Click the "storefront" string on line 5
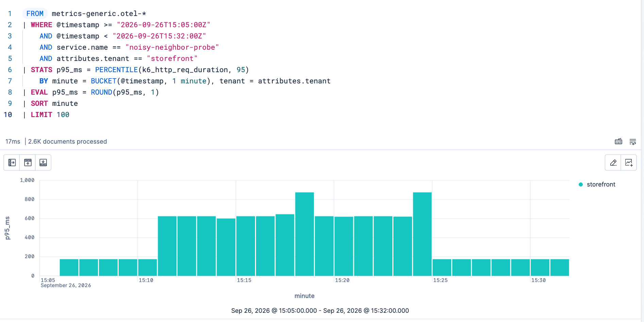This screenshot has width=644, height=322. coord(172,59)
